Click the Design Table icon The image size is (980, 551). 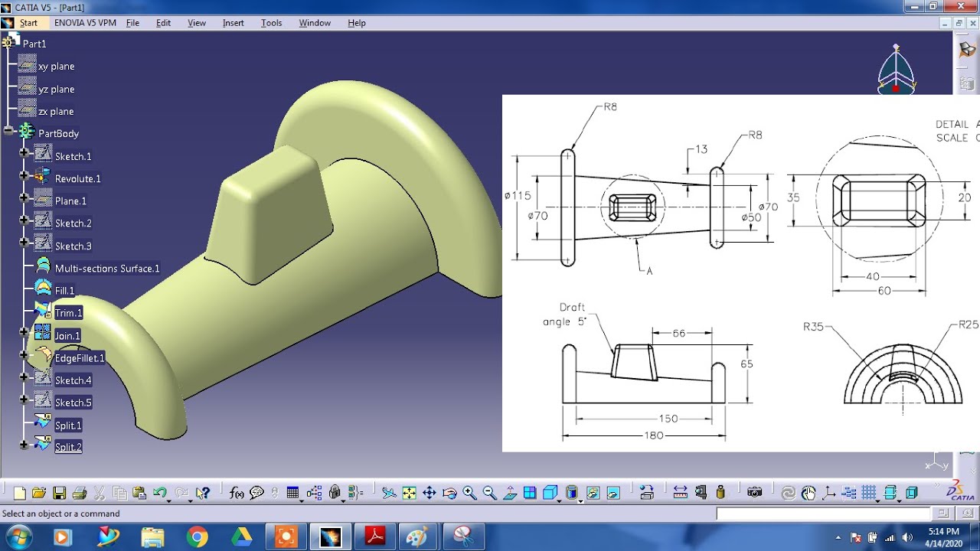pyautogui.click(x=292, y=493)
